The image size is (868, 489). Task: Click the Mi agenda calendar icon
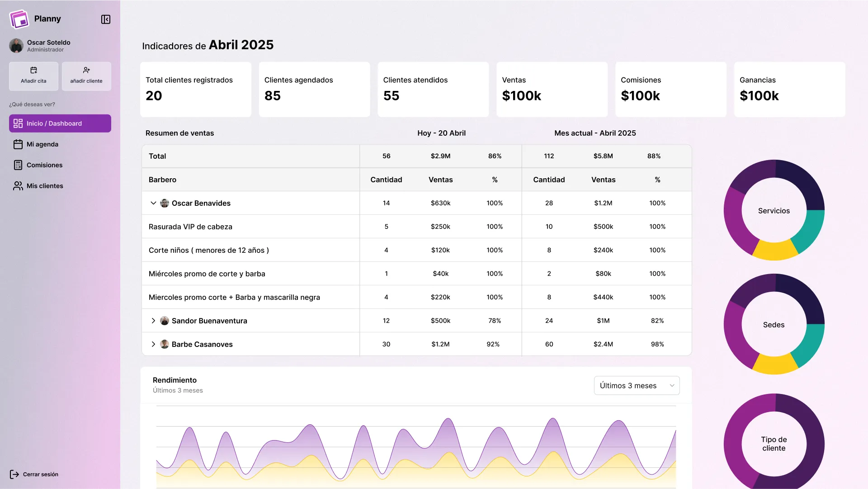tap(18, 144)
